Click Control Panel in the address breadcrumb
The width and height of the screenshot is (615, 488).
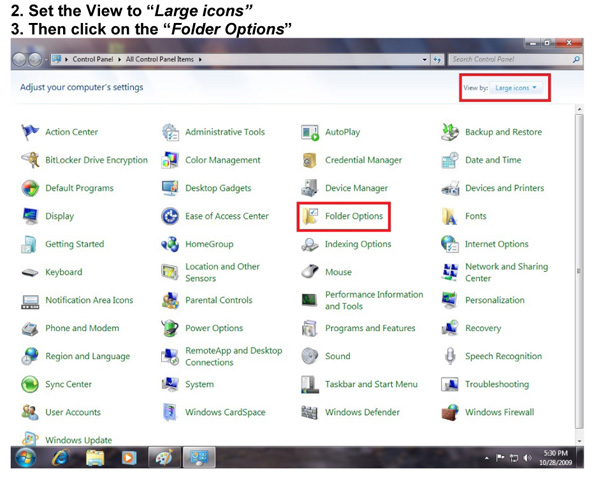pos(93,59)
